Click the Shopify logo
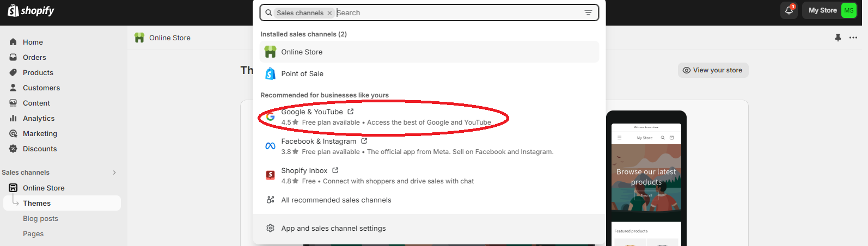 pyautogui.click(x=31, y=10)
